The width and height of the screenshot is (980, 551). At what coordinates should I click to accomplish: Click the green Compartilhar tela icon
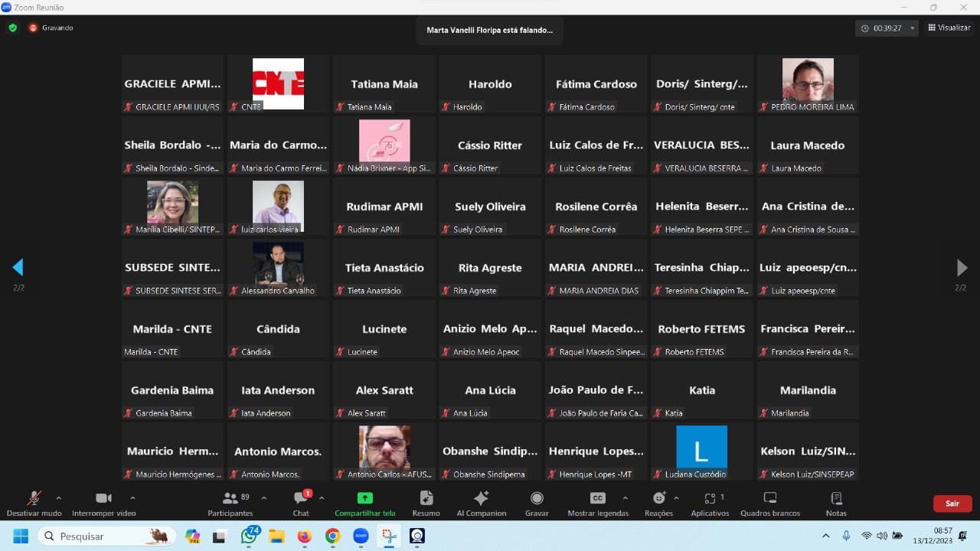pyautogui.click(x=365, y=497)
